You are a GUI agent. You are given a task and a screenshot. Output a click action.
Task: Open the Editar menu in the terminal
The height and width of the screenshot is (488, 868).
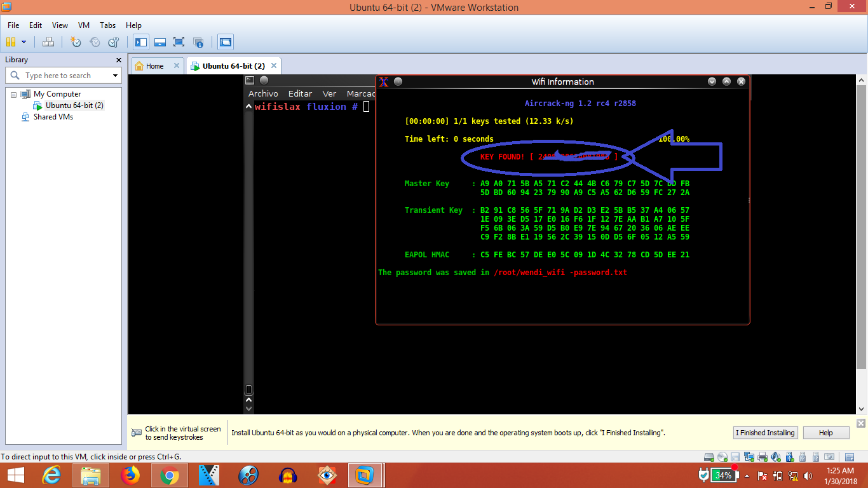pyautogui.click(x=300, y=93)
